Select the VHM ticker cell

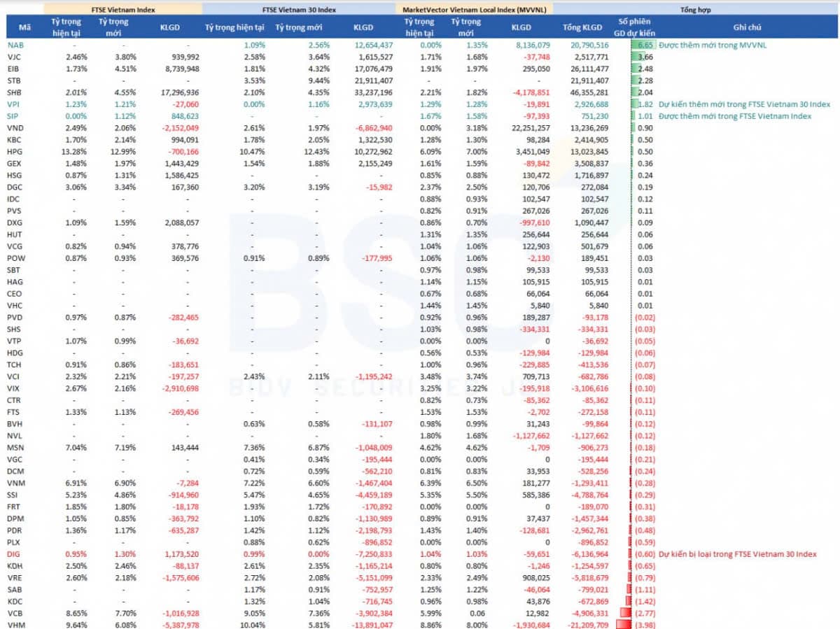[x=15, y=625]
